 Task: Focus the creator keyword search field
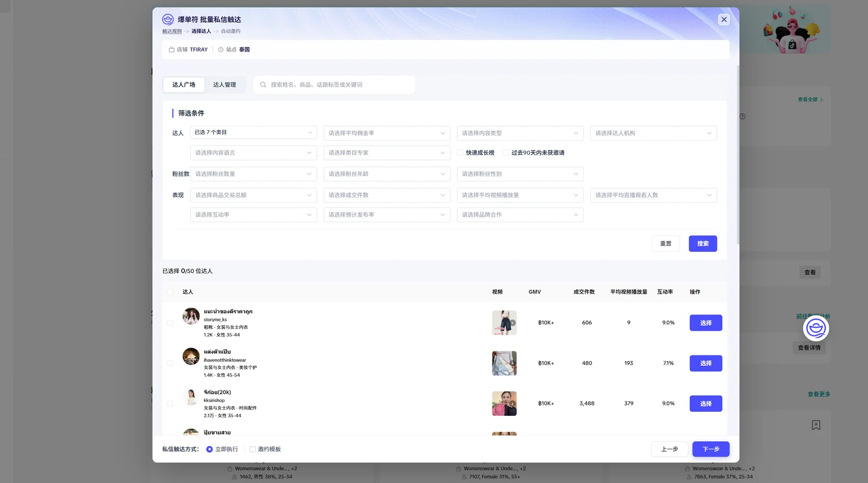tap(334, 85)
